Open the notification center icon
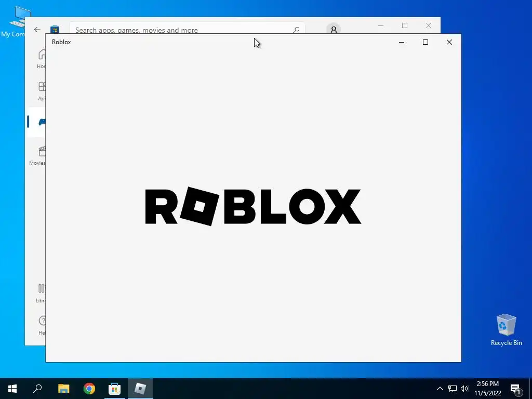 515,389
